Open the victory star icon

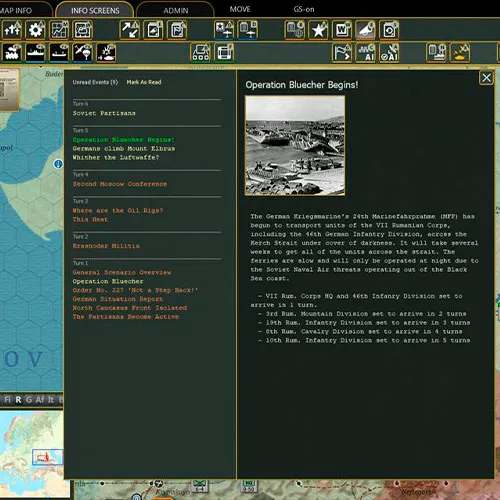[x=318, y=30]
